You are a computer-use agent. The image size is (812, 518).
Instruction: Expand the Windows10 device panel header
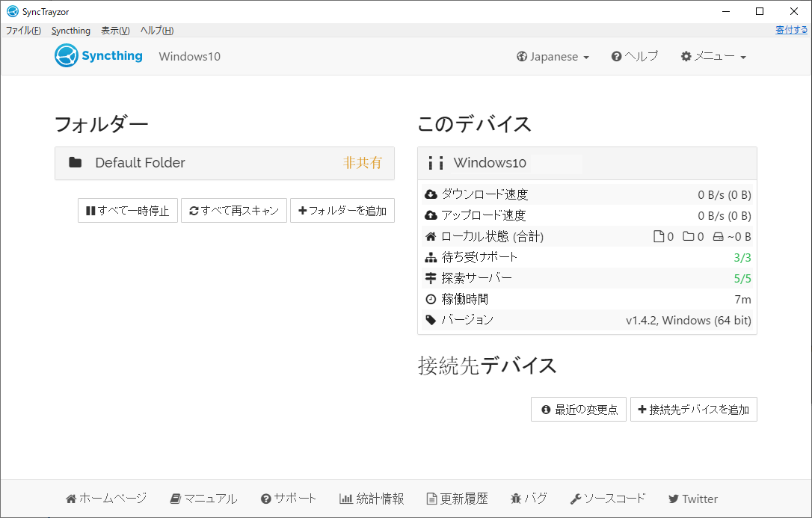587,163
